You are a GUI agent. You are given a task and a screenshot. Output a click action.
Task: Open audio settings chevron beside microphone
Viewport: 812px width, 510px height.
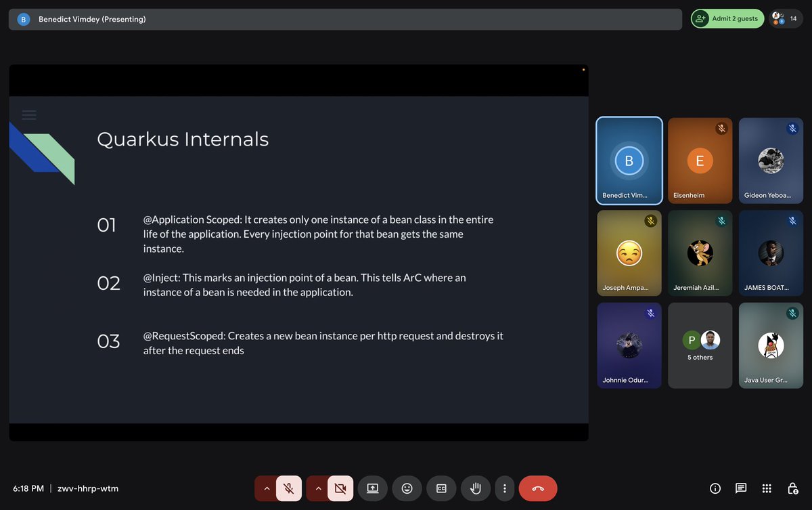point(267,488)
